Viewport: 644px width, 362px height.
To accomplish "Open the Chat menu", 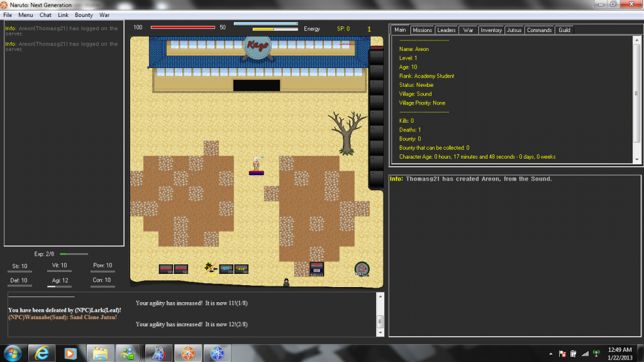I will click(x=45, y=15).
